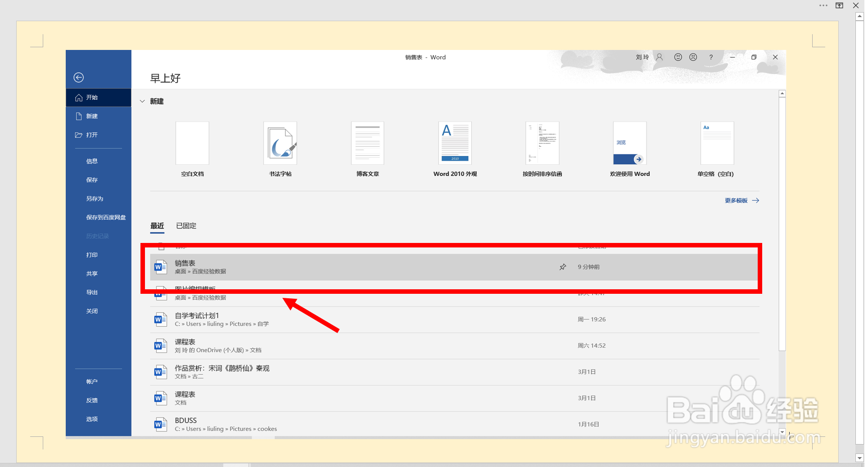Viewport: 868px width, 467px height.
Task: Pick the 按时间排序信函 template
Action: point(542,143)
